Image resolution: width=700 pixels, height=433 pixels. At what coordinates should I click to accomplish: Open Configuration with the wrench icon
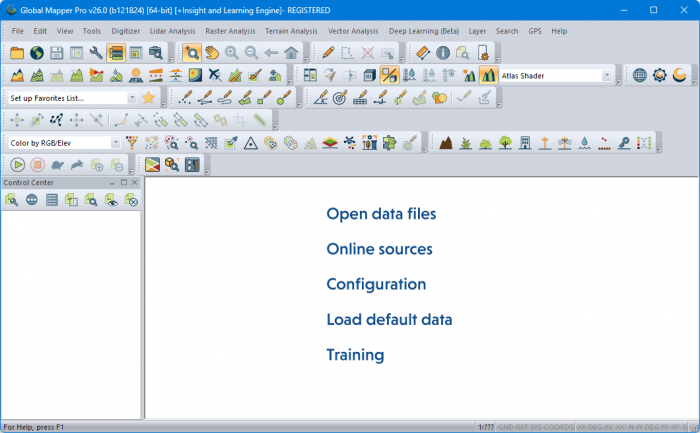(96, 53)
